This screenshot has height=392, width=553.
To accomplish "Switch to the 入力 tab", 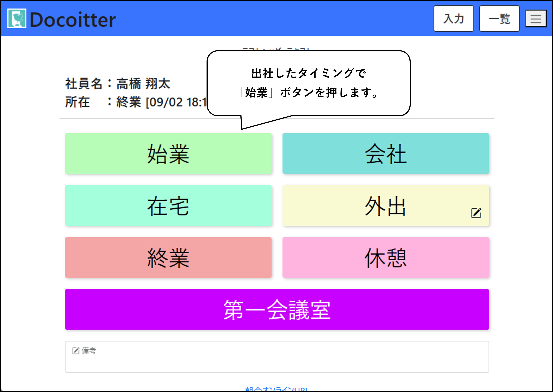I will coord(453,19).
